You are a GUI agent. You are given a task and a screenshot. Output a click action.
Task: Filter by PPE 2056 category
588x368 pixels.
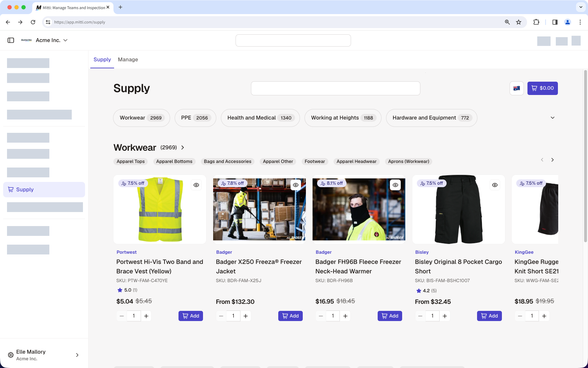195,118
